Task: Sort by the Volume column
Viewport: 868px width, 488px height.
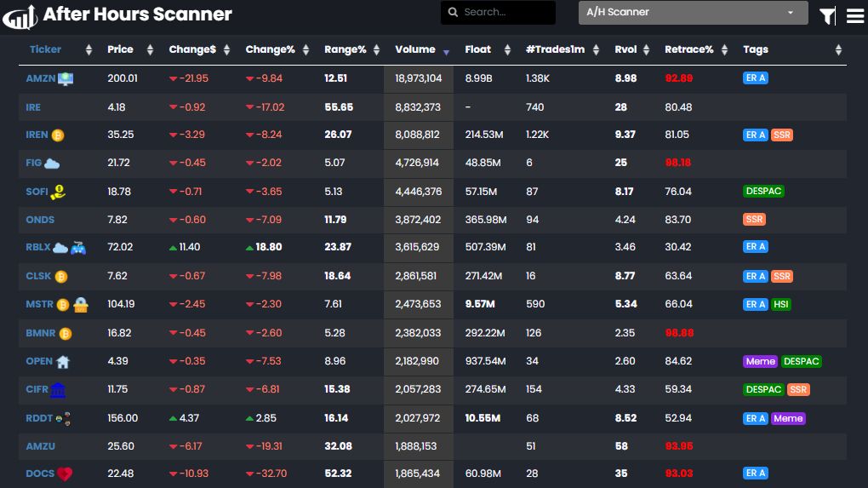Action: (446, 51)
